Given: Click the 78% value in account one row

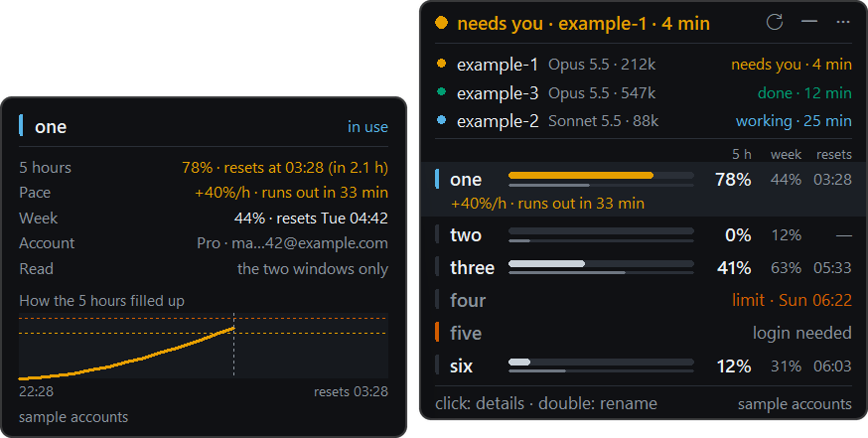Looking at the screenshot, I should 734,180.
